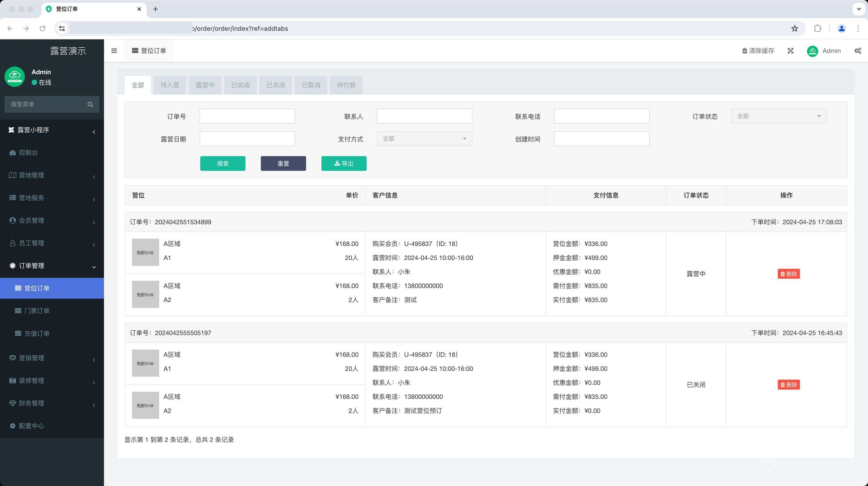868x486 pixels.
Task: Expand the 财务管理 sidebar menu
Action: pyautogui.click(x=52, y=403)
